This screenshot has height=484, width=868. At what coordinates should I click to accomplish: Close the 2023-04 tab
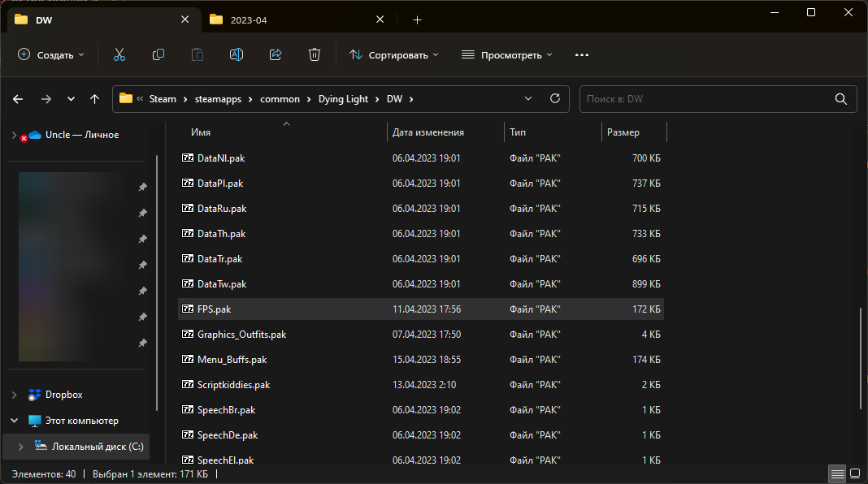point(380,19)
